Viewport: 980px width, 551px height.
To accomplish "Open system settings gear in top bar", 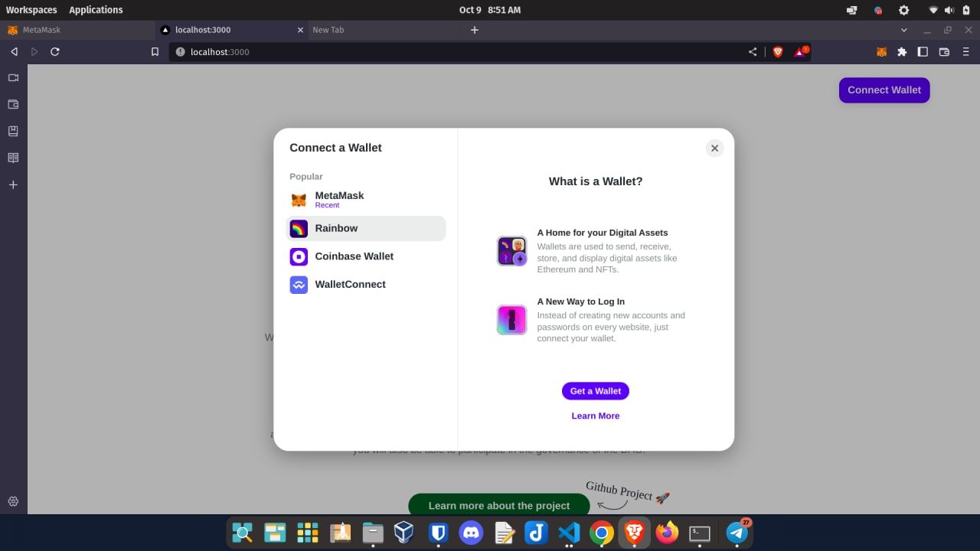I will point(904,10).
